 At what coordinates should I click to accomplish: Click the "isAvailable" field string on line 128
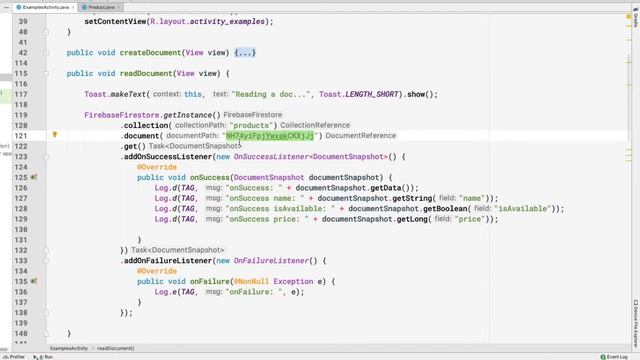(523, 209)
